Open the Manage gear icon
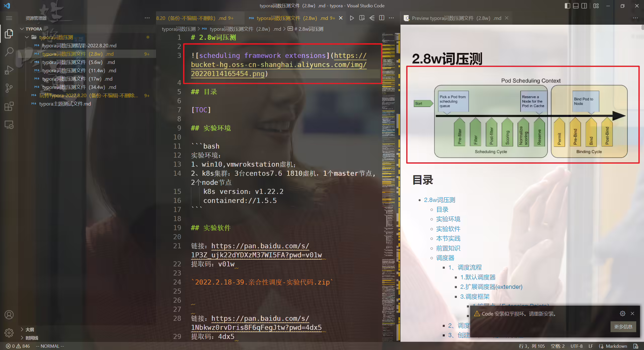This screenshot has width=644, height=350. point(9,333)
